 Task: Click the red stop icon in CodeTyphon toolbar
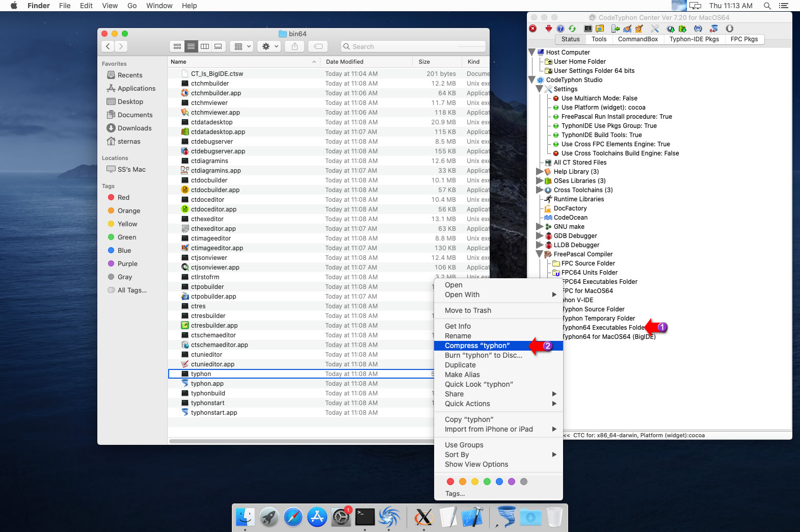point(533,29)
